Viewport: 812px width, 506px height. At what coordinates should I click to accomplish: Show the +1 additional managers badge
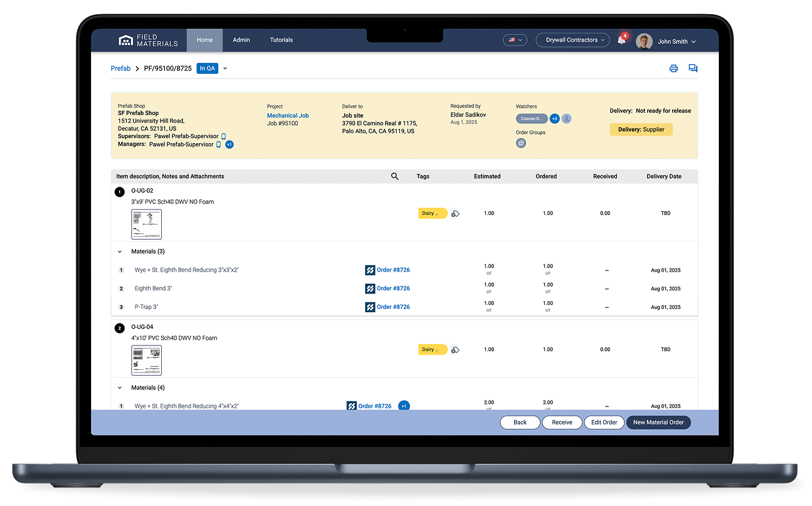(x=229, y=144)
